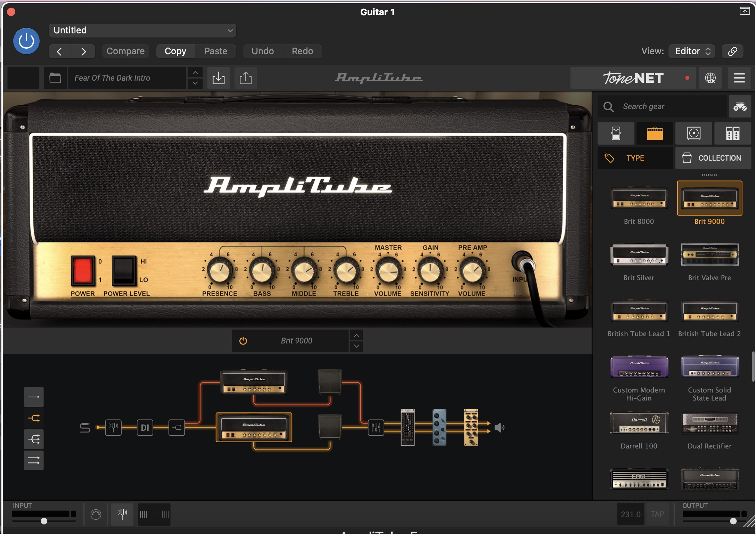The height and width of the screenshot is (534, 756).
Task: Click the Search gear field
Action: click(x=662, y=106)
